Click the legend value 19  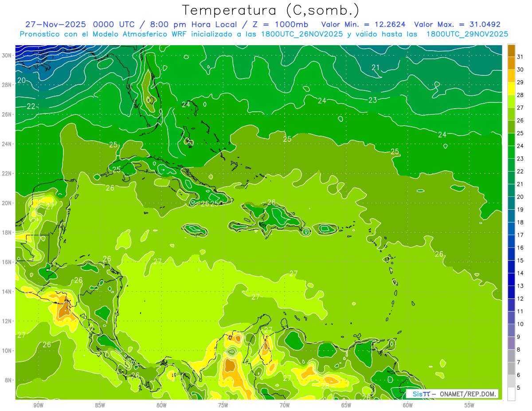[x=520, y=209]
